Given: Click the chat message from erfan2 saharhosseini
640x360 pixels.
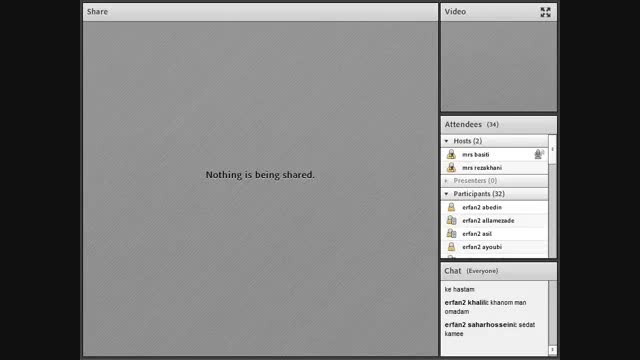Looking at the screenshot, I should point(490,329).
